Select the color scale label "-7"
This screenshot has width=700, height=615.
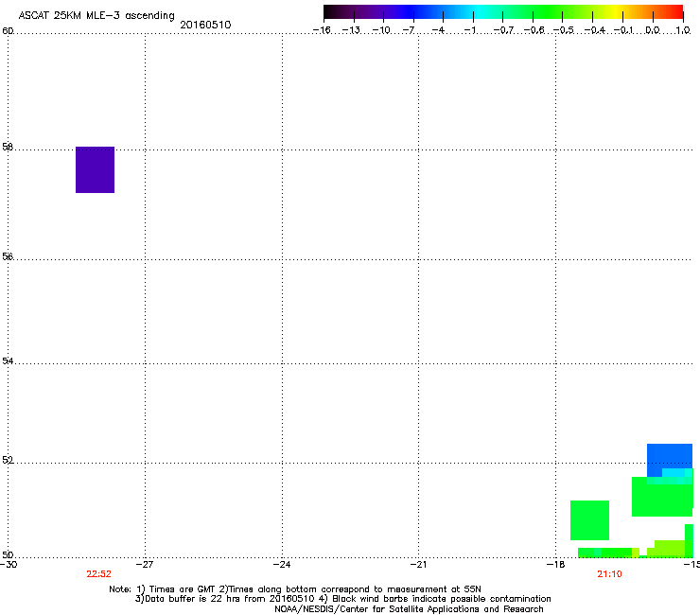(409, 30)
